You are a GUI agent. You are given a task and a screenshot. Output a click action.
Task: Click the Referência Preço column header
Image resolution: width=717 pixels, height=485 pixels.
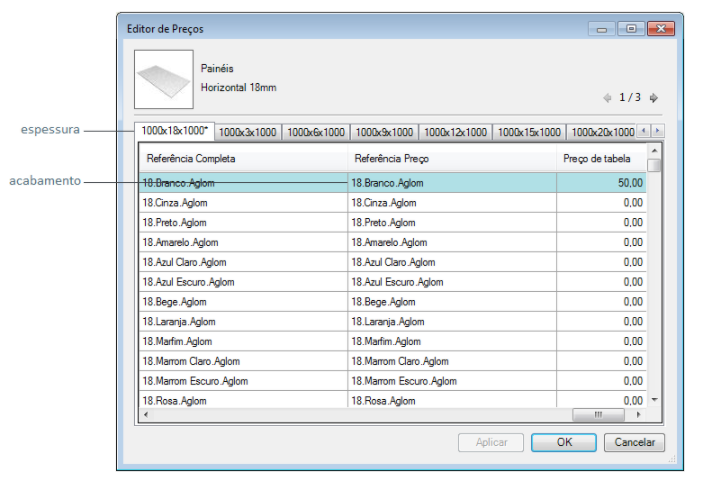[452, 159]
